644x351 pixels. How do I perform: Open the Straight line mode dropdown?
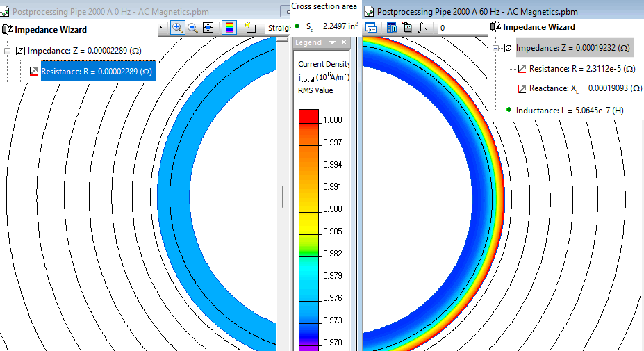point(279,28)
